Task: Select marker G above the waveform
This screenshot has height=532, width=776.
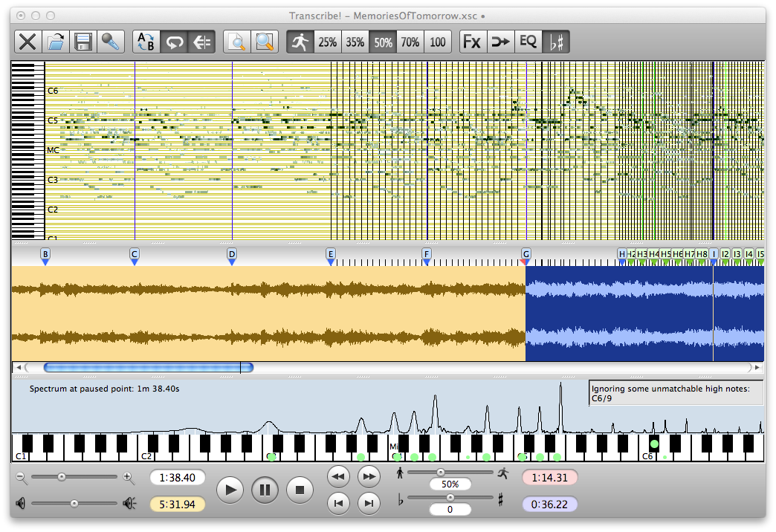Action: click(x=526, y=254)
